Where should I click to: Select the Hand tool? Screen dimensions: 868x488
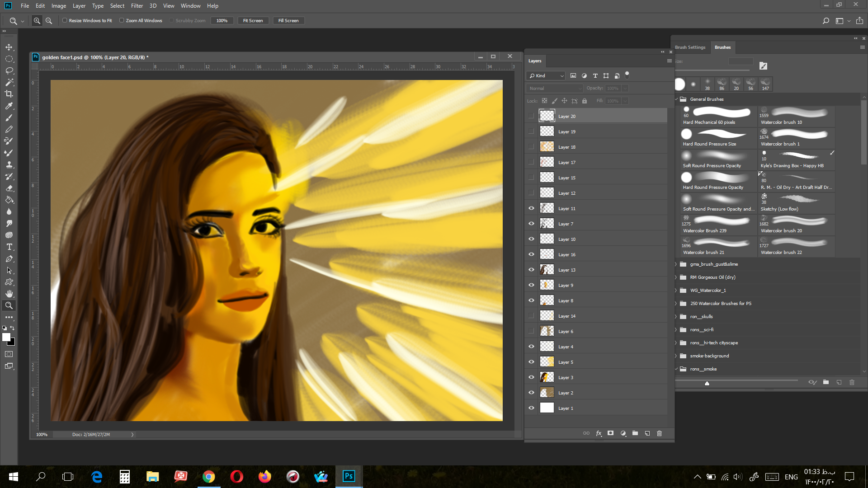pos(9,294)
